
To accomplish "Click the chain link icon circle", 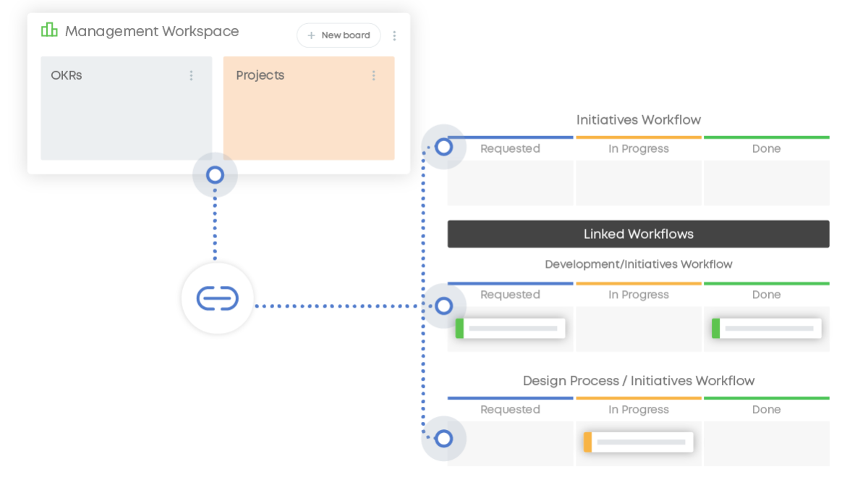I will click(x=217, y=298).
